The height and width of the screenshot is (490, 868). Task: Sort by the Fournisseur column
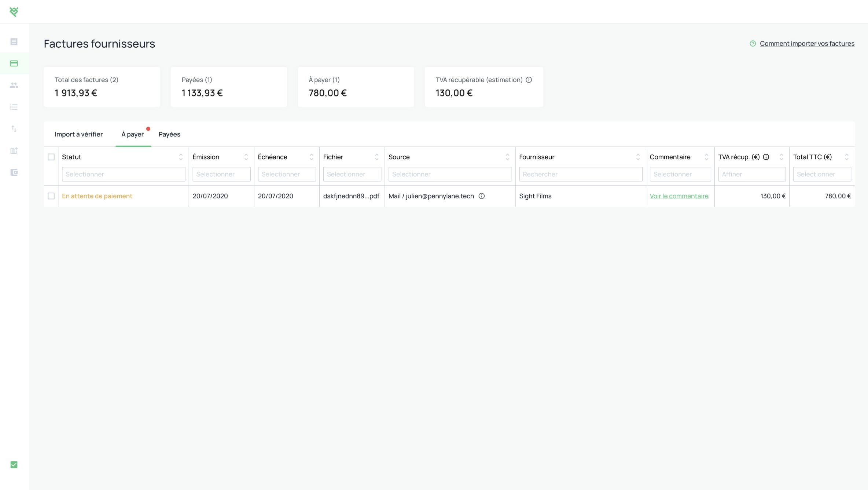638,157
